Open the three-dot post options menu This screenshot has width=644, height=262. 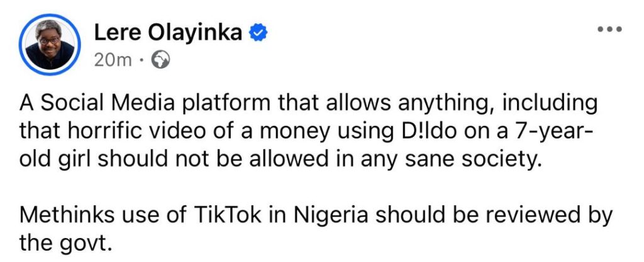coord(610,29)
